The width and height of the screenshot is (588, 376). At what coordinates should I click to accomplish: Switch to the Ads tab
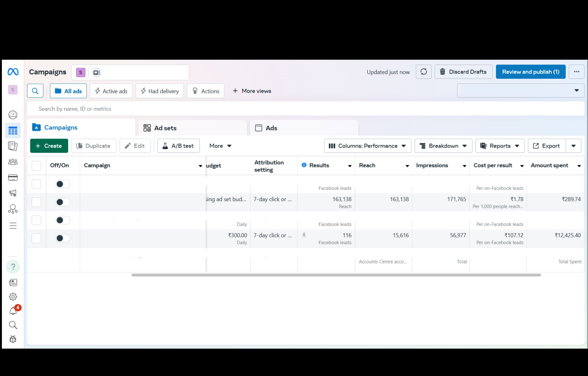click(271, 128)
